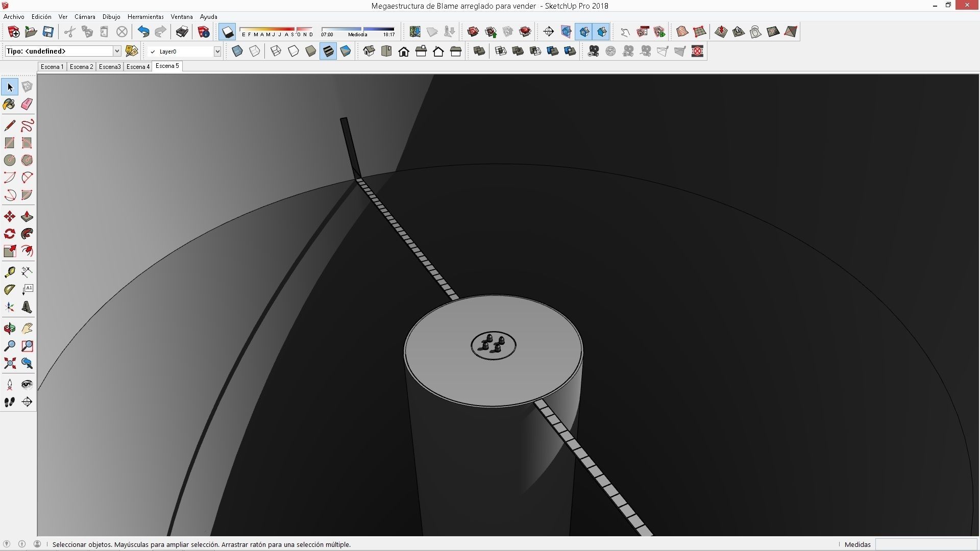Select the Paint Bucket tool

9,104
